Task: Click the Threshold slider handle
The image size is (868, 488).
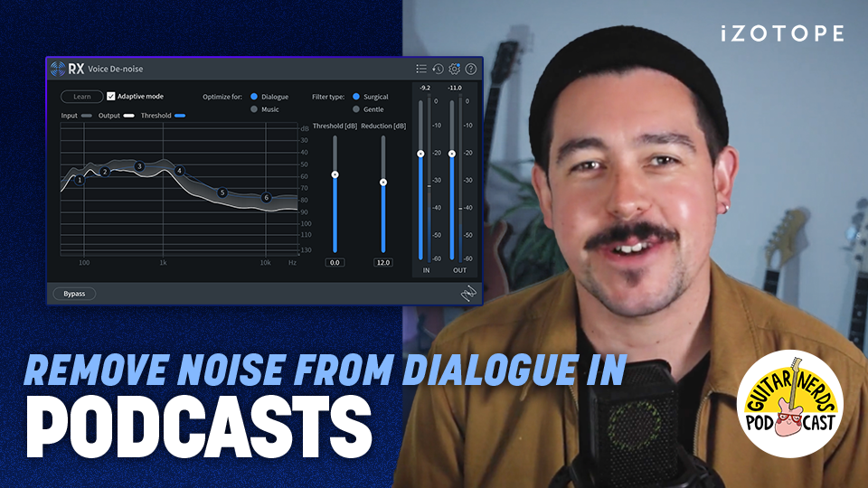Action: (x=335, y=174)
